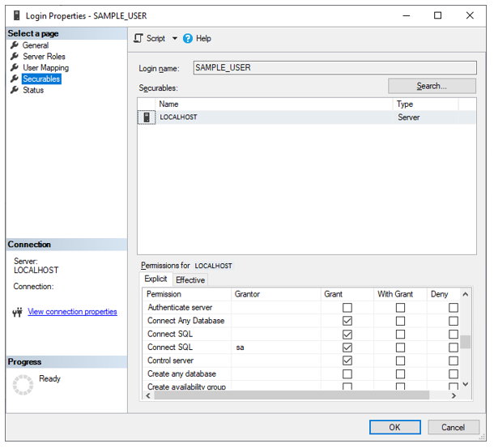Viewport: 494px width, 448px height.
Task: Click the Server type cell
Action: (425, 117)
